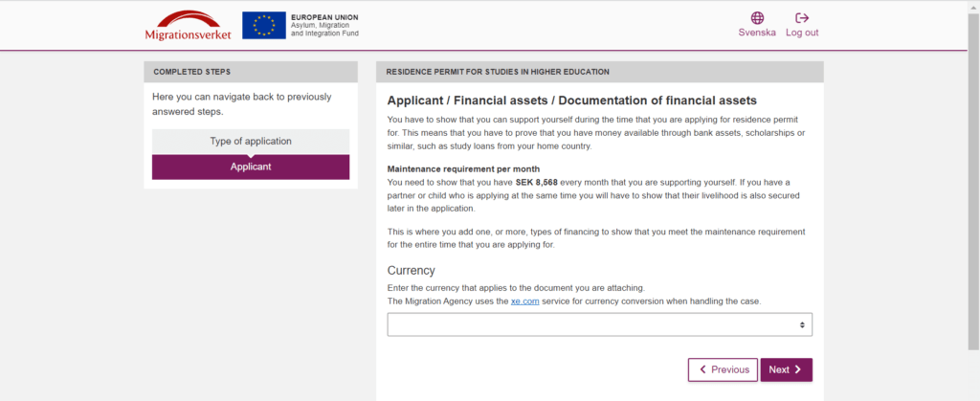
Task: Click the Completed Steps panel header
Action: point(251,72)
